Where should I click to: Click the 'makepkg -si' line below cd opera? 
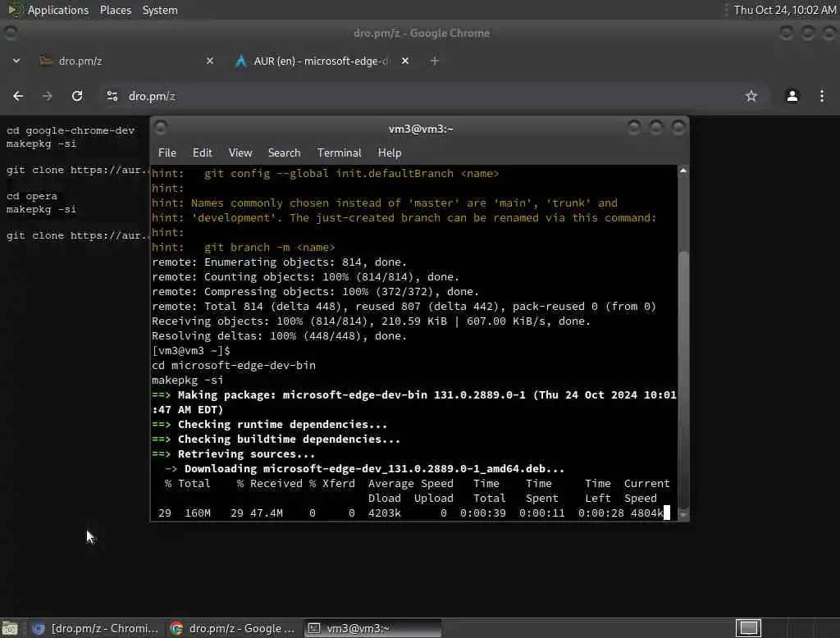tap(41, 209)
